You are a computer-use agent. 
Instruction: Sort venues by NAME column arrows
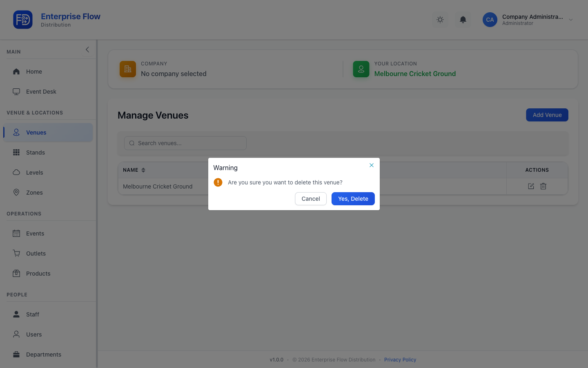click(143, 170)
